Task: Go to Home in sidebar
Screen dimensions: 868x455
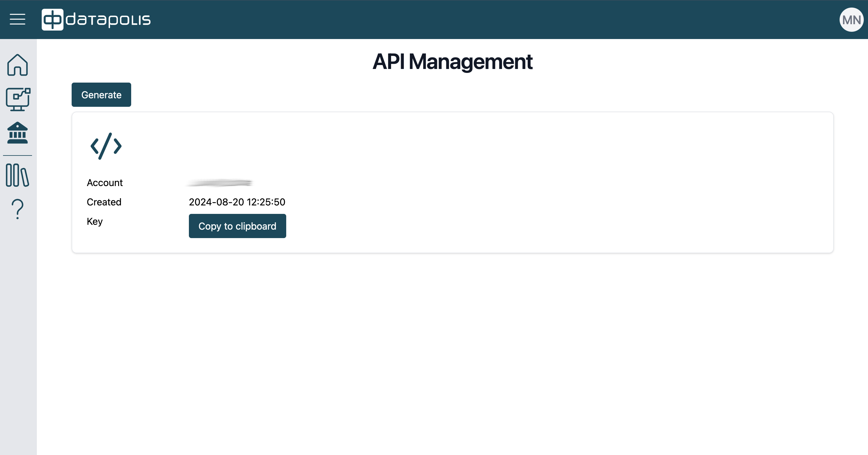Action: [18, 65]
